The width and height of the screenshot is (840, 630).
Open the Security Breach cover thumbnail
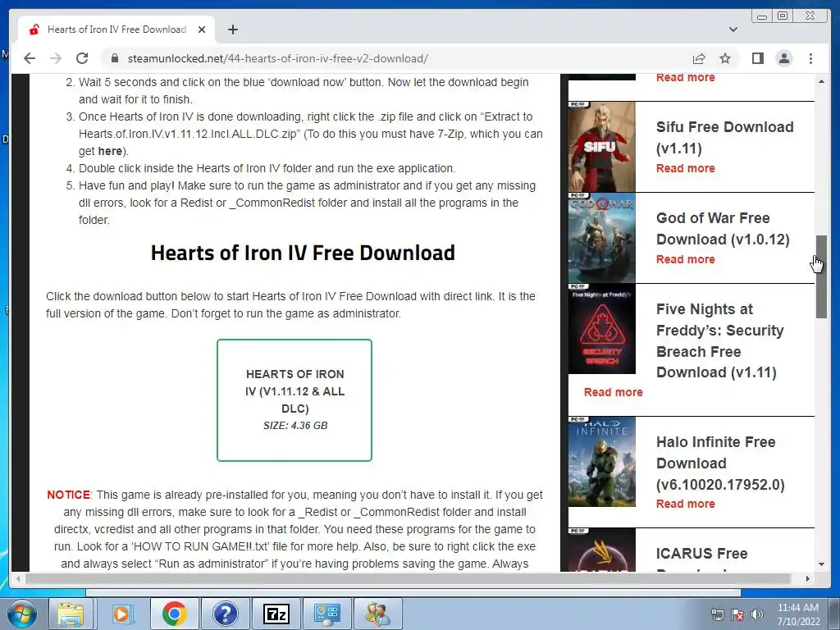pos(601,329)
